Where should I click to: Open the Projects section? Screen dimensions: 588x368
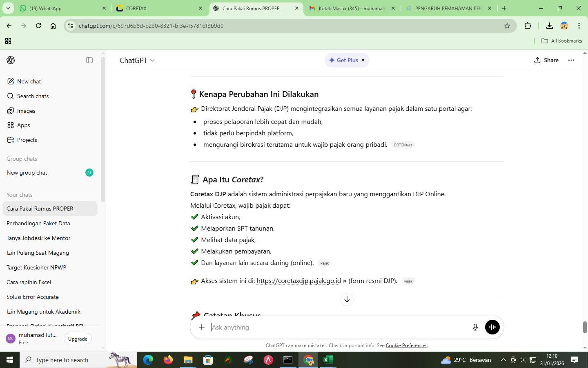[27, 140]
